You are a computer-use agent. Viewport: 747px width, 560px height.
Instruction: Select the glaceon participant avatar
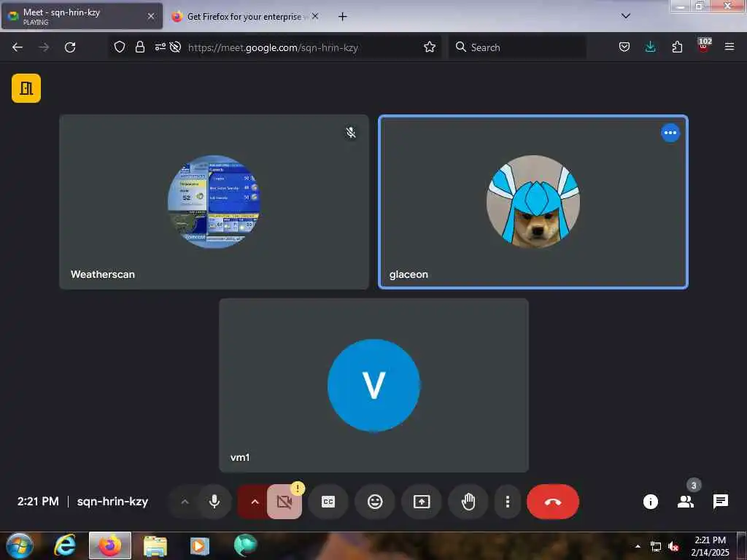point(533,201)
